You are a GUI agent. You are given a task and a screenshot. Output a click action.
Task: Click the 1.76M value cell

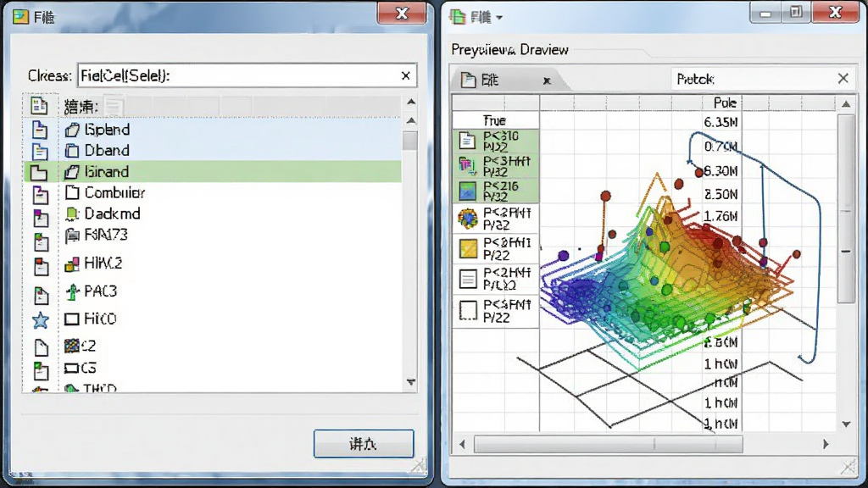[721, 216]
